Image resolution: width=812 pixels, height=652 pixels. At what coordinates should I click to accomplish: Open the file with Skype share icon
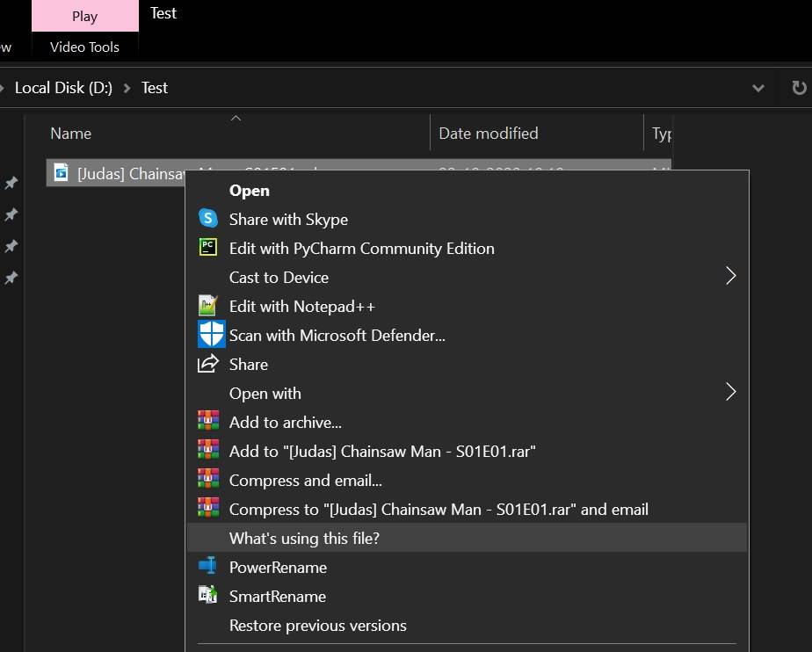[x=210, y=219]
